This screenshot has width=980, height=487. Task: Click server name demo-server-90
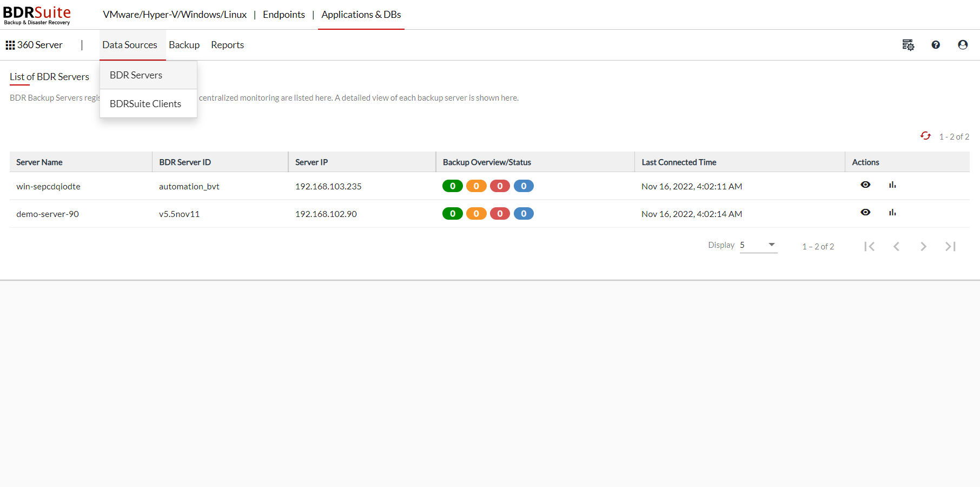click(x=48, y=214)
